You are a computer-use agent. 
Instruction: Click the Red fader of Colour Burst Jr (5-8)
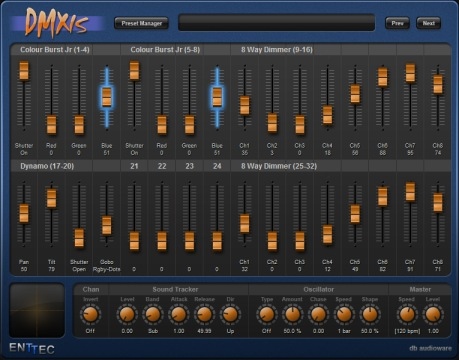pyautogui.click(x=162, y=125)
